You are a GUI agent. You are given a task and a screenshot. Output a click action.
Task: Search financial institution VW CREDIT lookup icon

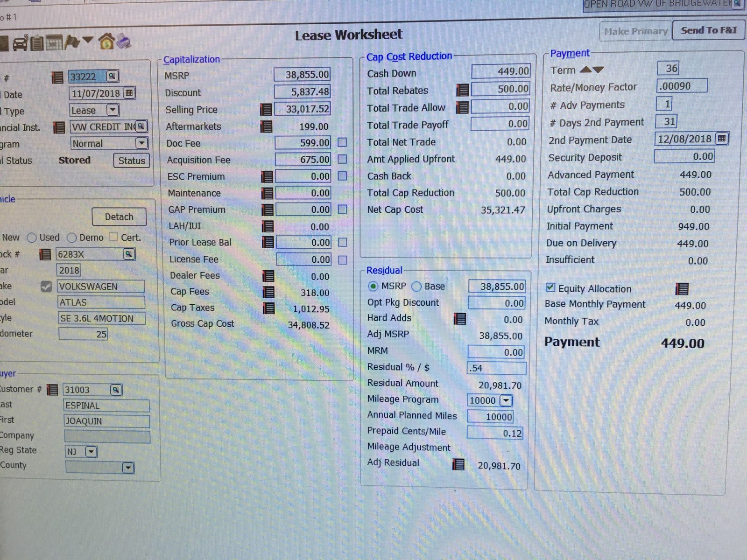click(x=141, y=126)
